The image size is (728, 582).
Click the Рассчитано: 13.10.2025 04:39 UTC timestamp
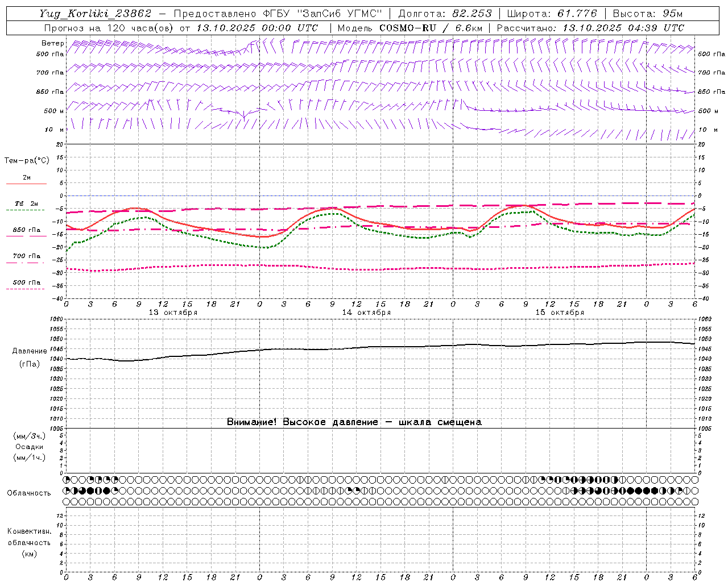coord(590,28)
